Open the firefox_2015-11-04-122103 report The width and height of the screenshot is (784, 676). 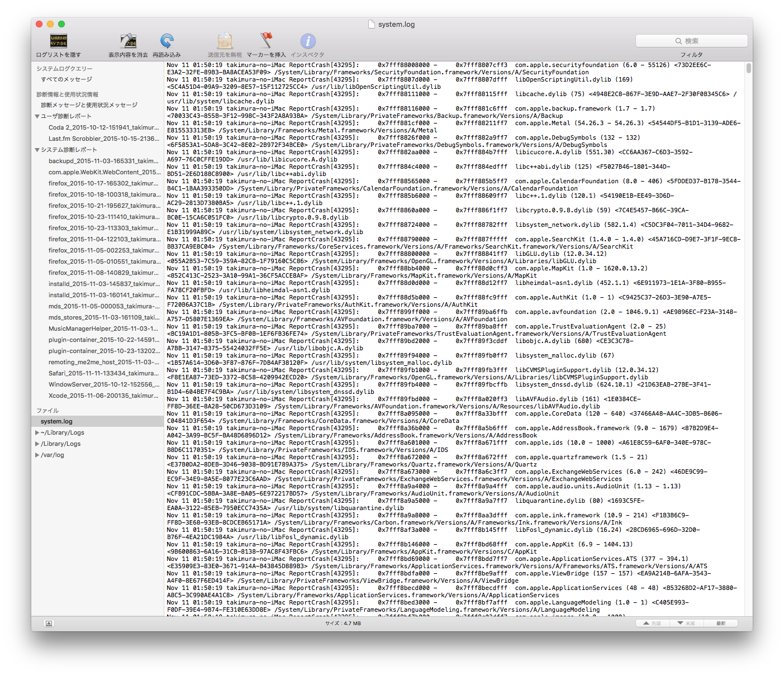104,239
